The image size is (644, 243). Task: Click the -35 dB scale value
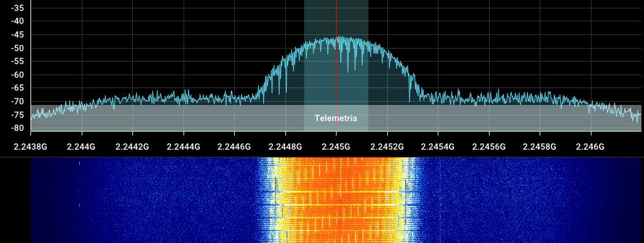[18, 8]
